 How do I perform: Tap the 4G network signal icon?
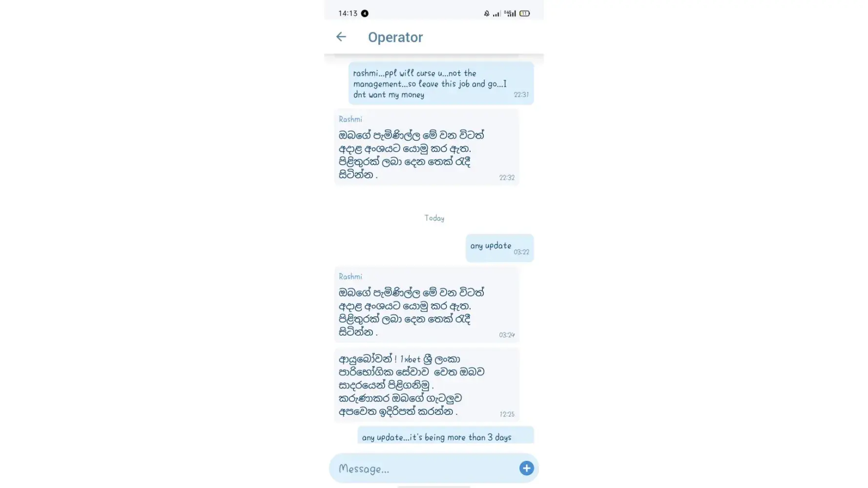click(510, 14)
